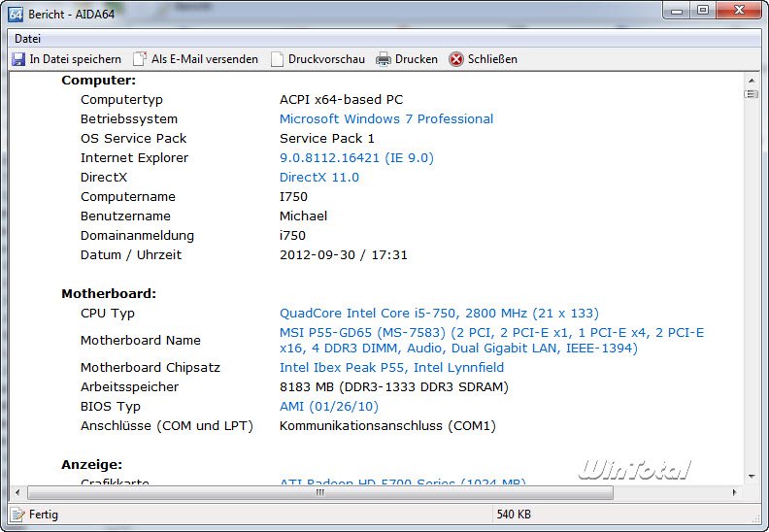Select the Motherboard: section heading
Viewport: 769px width, 532px height.
pos(109,294)
